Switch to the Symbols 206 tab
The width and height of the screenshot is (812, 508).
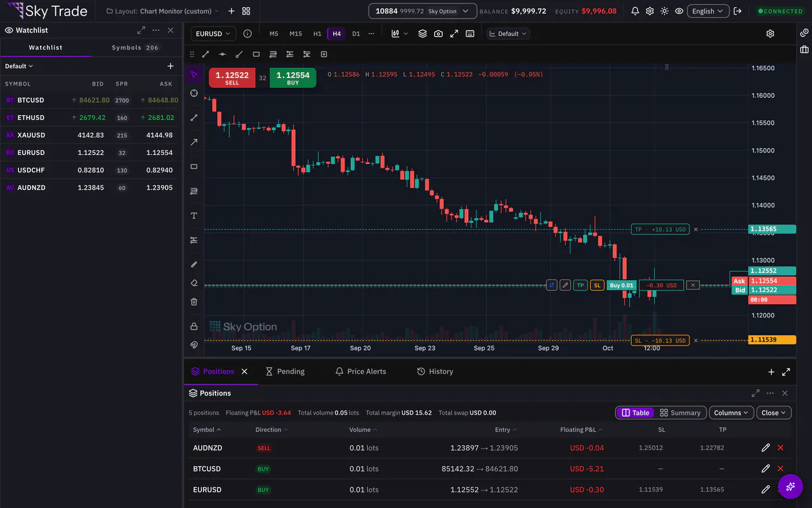pos(136,48)
